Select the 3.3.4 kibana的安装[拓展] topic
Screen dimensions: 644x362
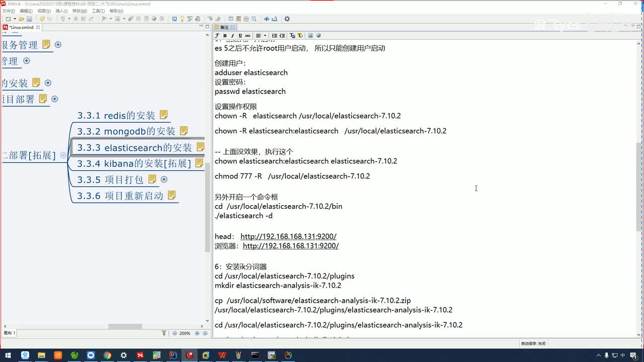pos(134,163)
